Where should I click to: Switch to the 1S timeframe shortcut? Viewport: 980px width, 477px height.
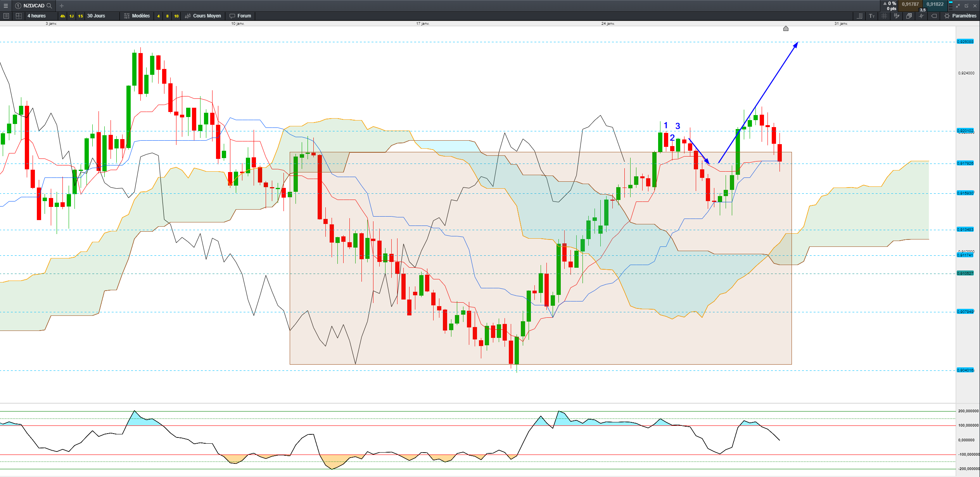click(x=80, y=16)
